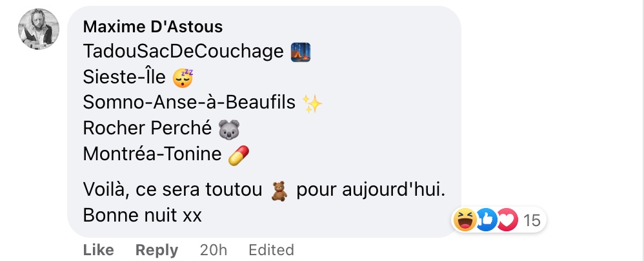
Task: Open the 20h timestamp link
Action: [213, 250]
